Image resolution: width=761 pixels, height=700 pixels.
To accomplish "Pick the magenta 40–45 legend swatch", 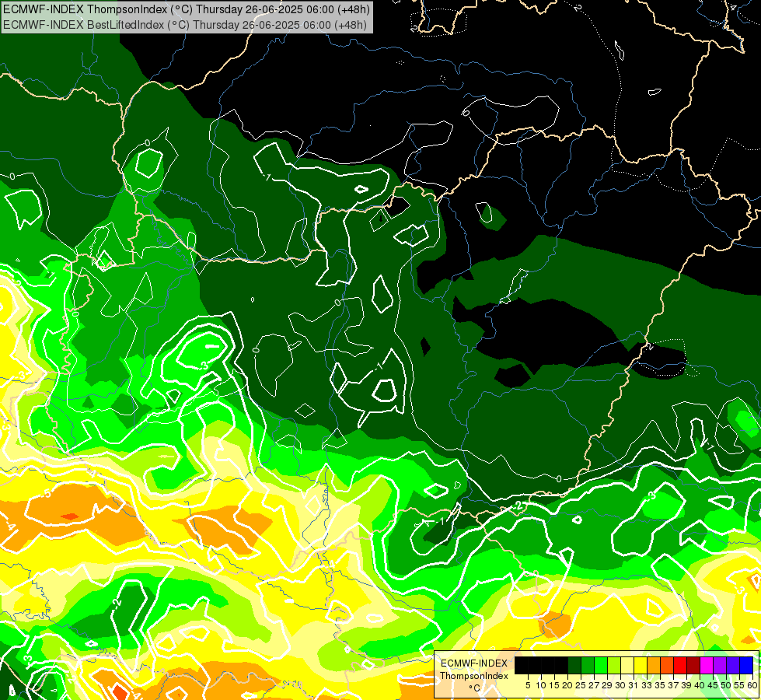I will [707, 665].
